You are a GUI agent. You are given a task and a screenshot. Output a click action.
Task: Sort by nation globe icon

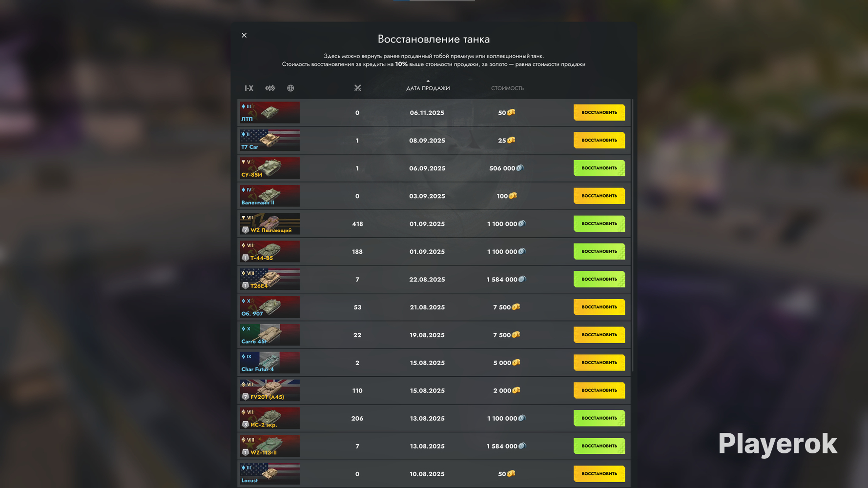point(290,88)
